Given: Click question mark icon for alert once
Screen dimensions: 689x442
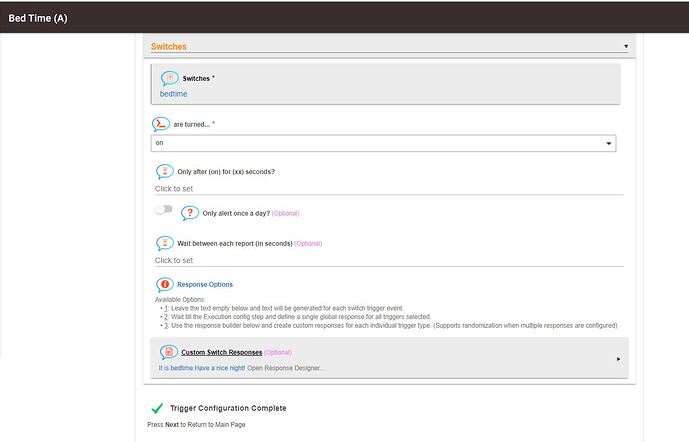Looking at the screenshot, I should coord(190,213).
